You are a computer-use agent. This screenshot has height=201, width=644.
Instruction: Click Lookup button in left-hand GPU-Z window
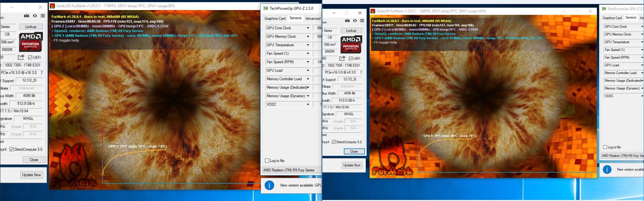click(x=31, y=27)
